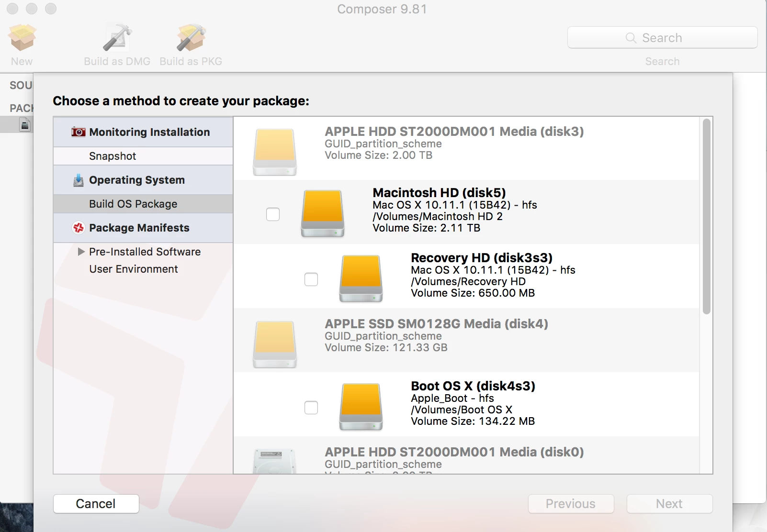
Task: Select Build OS Package method
Action: point(143,204)
